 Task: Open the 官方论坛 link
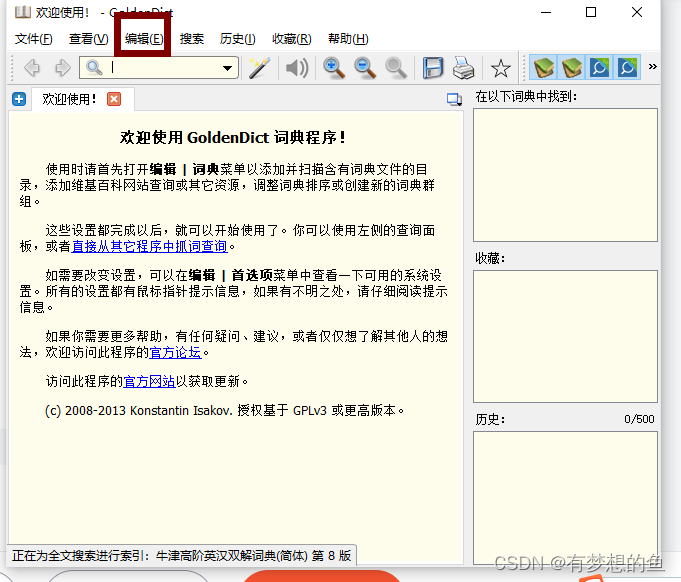pos(175,352)
